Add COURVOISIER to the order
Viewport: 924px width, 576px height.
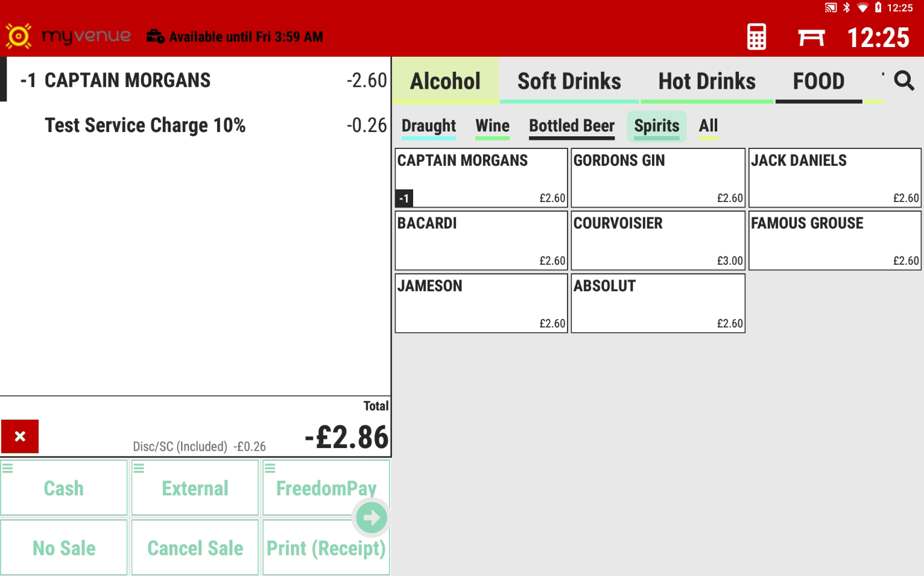[657, 240]
